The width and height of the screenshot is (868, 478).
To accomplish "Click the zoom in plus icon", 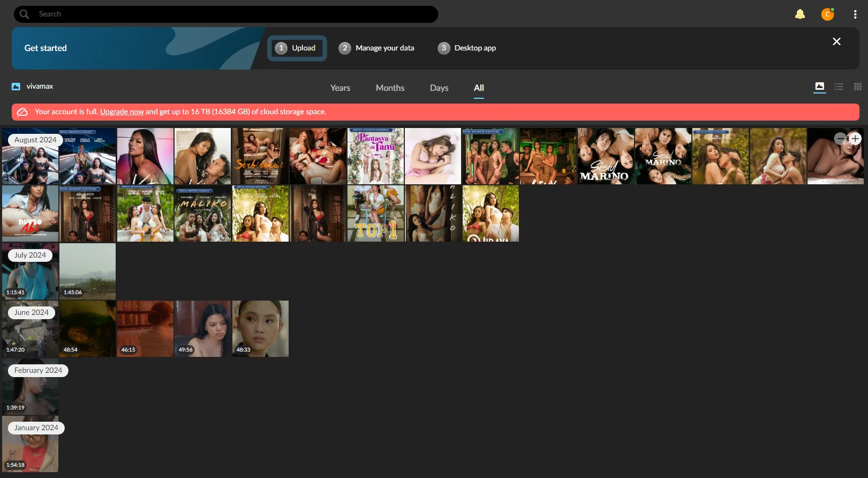I will pos(855,139).
